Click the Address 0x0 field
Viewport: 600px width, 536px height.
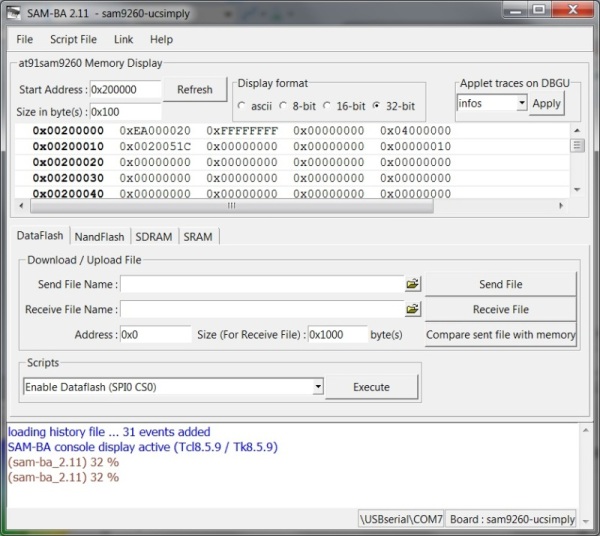[155, 335]
